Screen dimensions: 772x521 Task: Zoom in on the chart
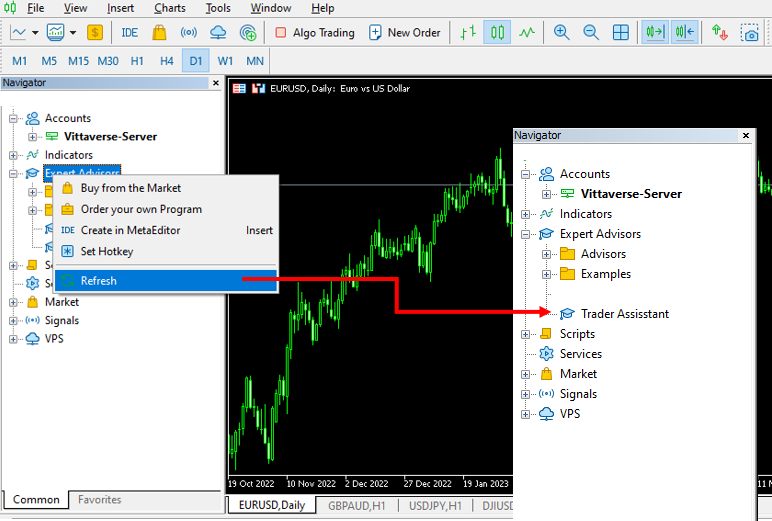pyautogui.click(x=561, y=33)
